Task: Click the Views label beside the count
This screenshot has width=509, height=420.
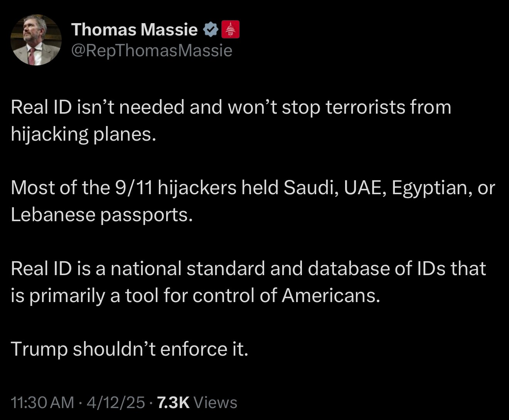Action: (216, 402)
